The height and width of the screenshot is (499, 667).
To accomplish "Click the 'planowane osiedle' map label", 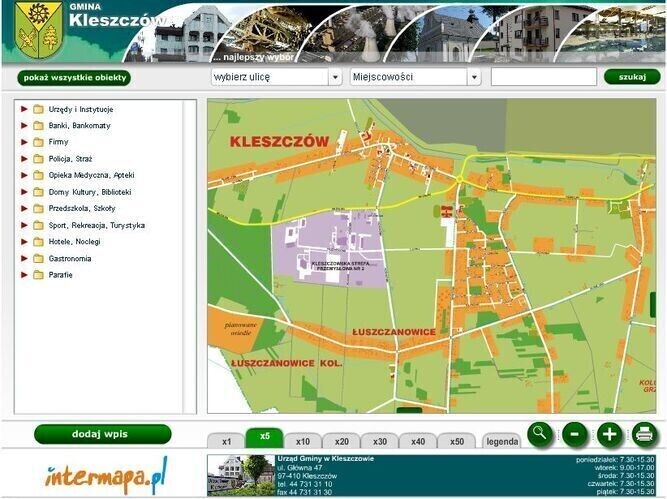I will [x=241, y=329].
